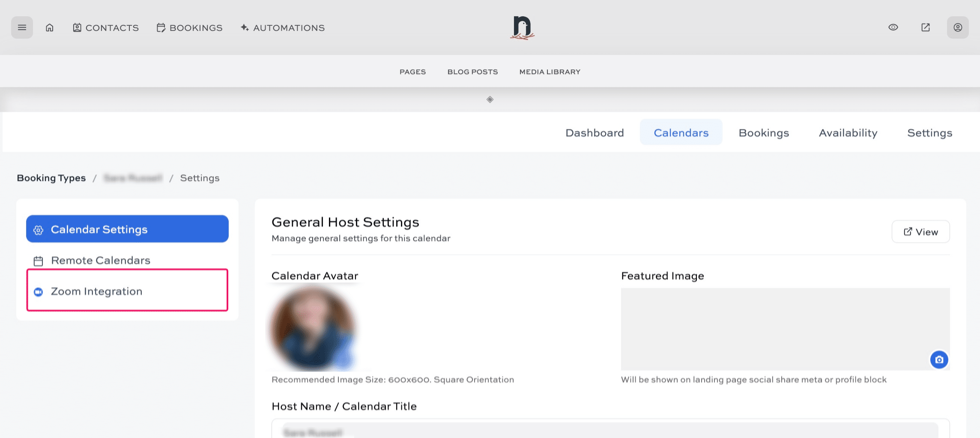Open the user account profile icon
Viewport: 980px width, 438px height.
[958, 27]
